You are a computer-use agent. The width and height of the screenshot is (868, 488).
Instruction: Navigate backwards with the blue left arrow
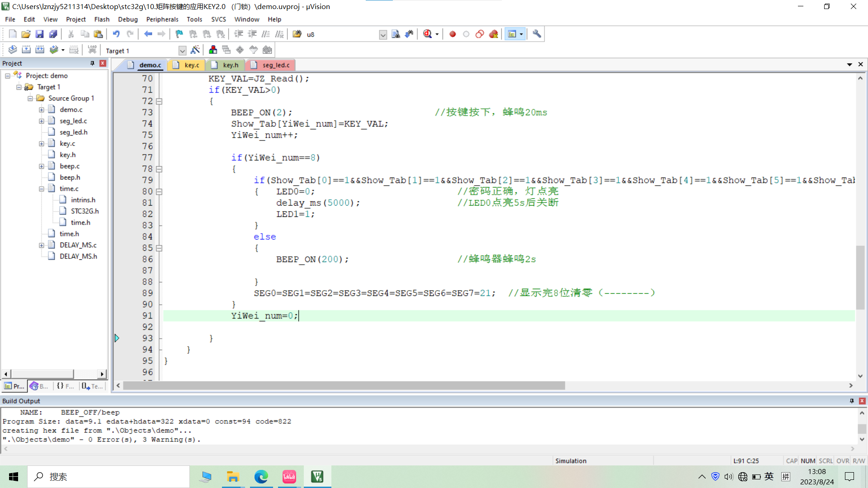point(148,34)
